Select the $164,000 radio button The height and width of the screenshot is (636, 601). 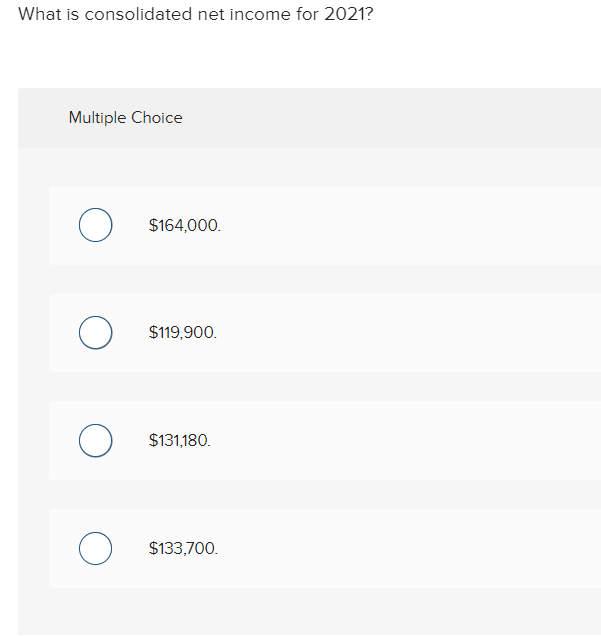tap(95, 225)
